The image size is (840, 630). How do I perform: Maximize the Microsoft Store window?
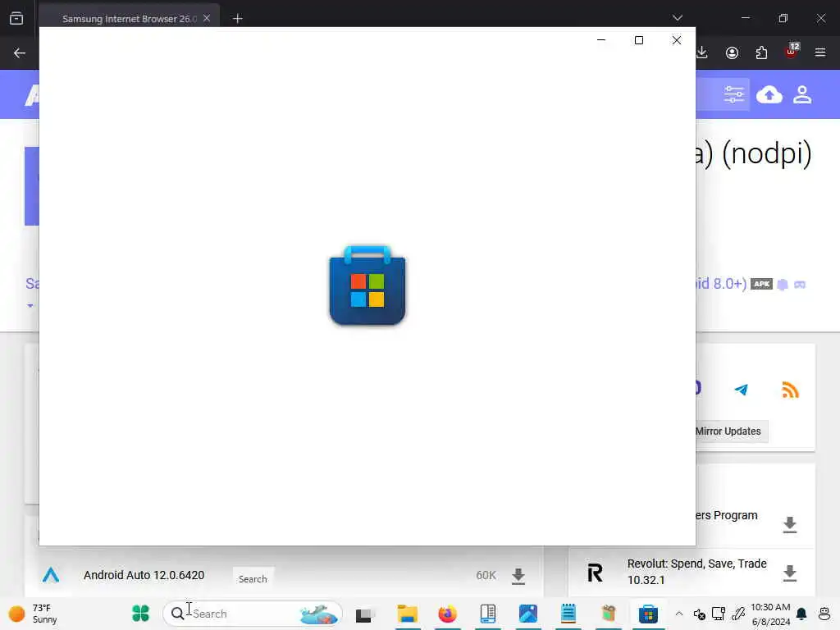click(x=638, y=40)
